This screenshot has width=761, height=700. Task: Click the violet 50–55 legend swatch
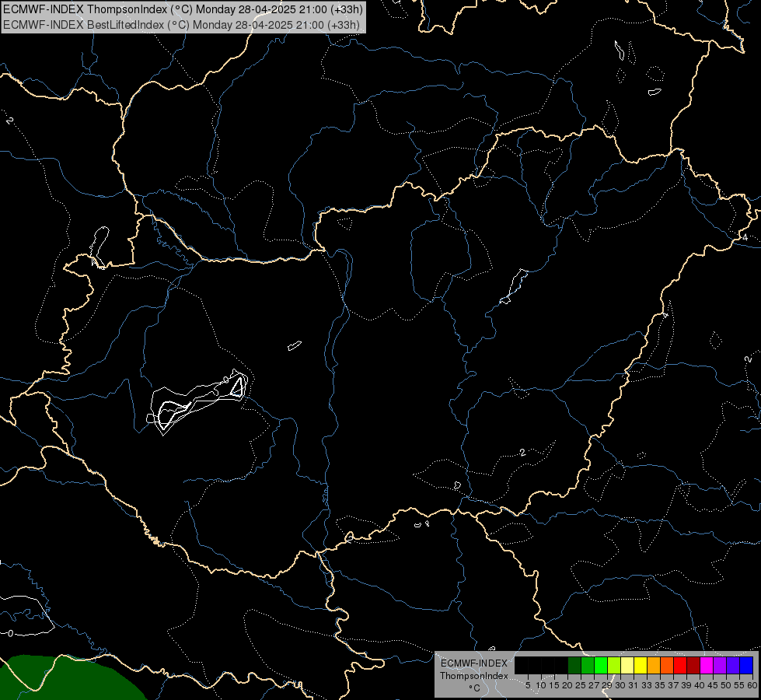tap(733, 665)
